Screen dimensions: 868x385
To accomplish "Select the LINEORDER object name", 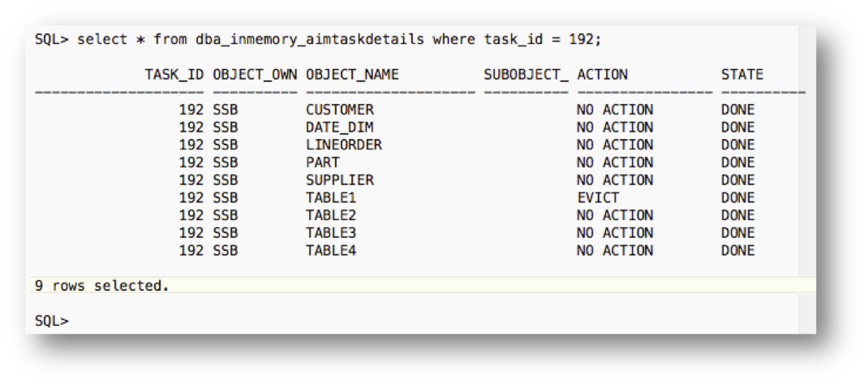I will [344, 145].
